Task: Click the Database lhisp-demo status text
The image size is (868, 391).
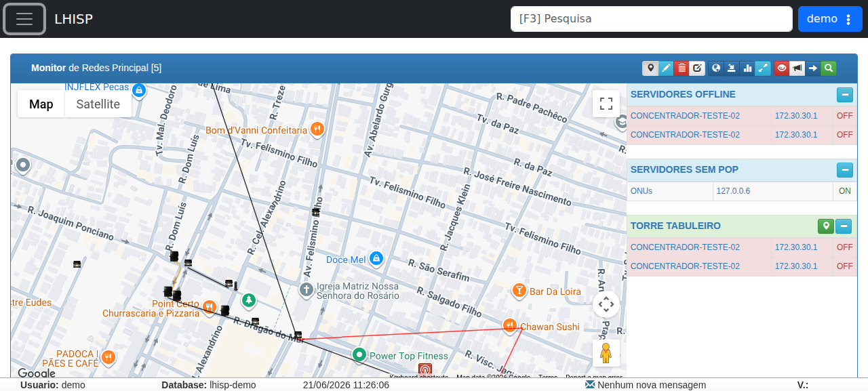Action: (209, 385)
